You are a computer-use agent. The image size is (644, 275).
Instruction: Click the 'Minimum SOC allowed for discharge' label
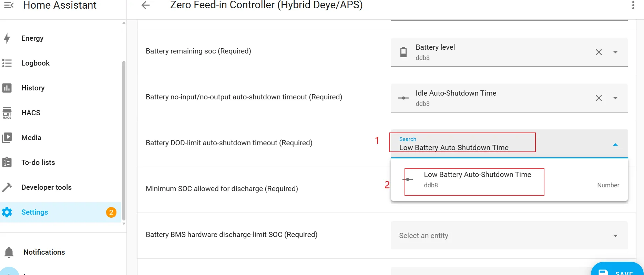222,189
